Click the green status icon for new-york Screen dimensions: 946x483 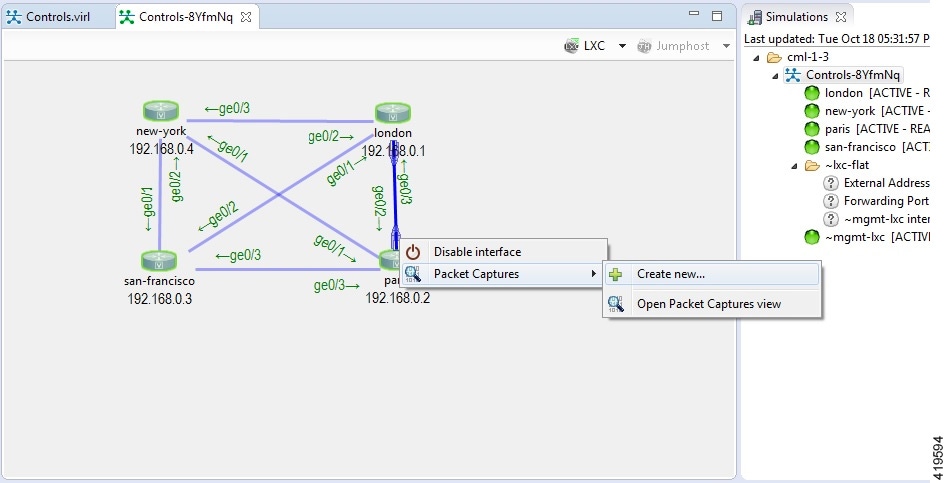[x=812, y=111]
